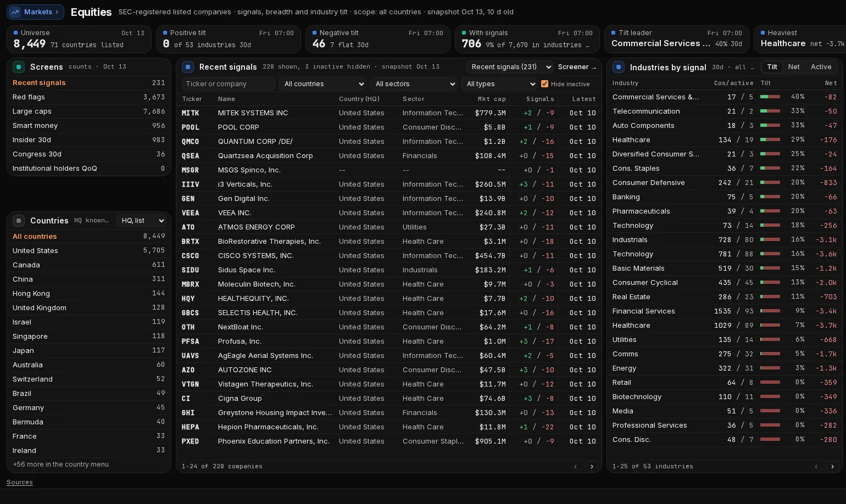Open the Screener link

coord(577,67)
